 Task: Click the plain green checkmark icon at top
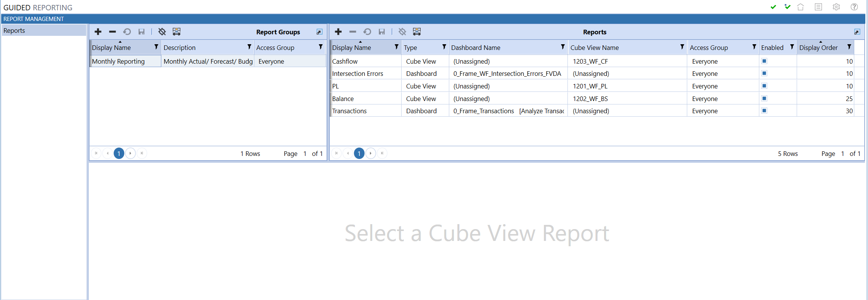(773, 7)
